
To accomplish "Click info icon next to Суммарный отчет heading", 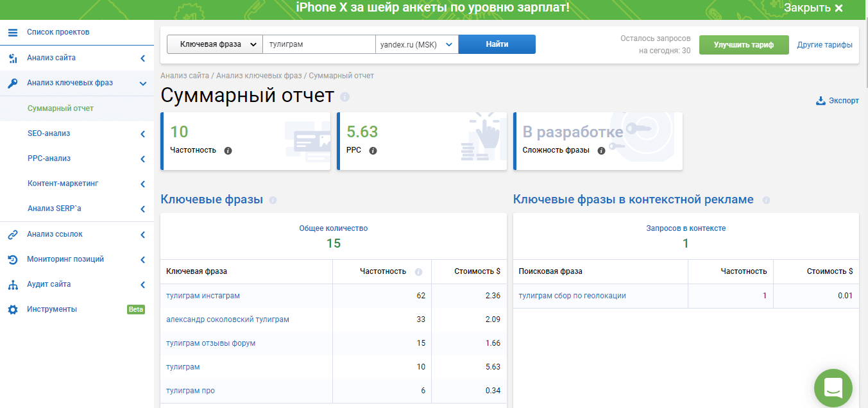I will (x=345, y=97).
